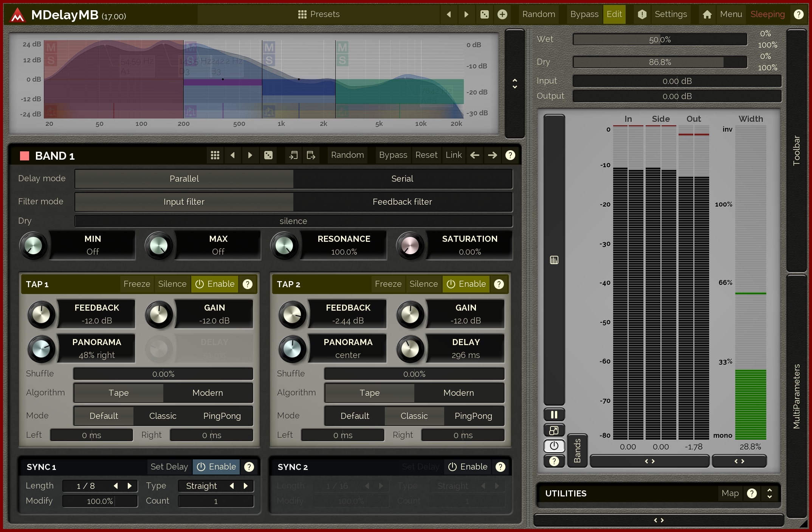Collapse the Utilities panel arrows
This screenshot has width=812, height=532.
coord(769,493)
